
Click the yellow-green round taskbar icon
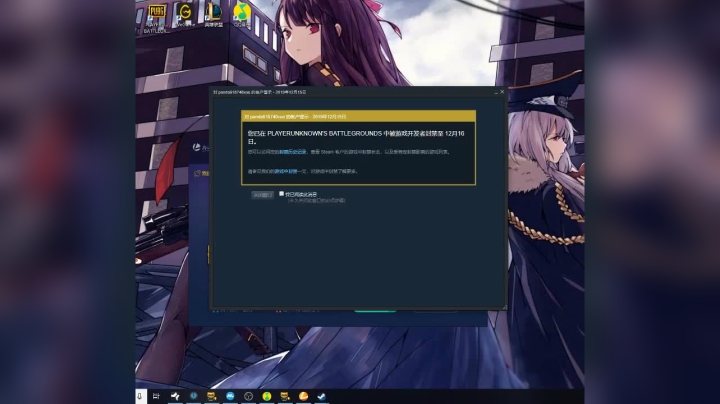[266, 396]
